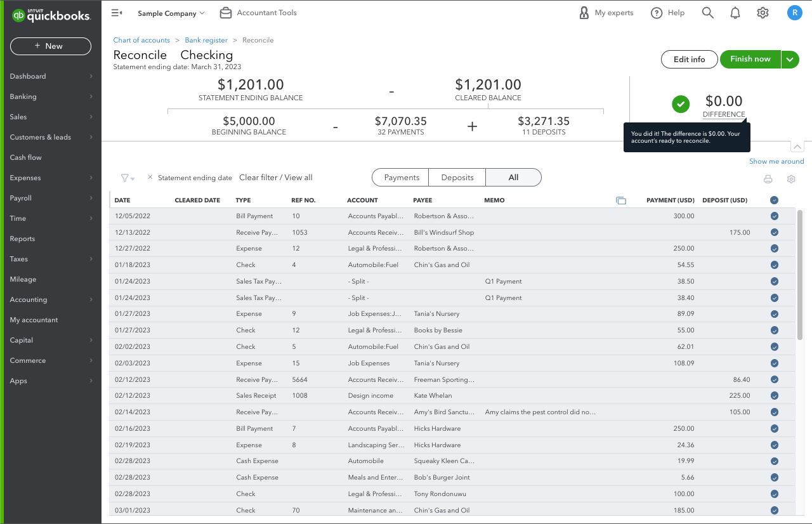The image size is (812, 524).
Task: Open the user profile avatar R
Action: [x=795, y=13]
